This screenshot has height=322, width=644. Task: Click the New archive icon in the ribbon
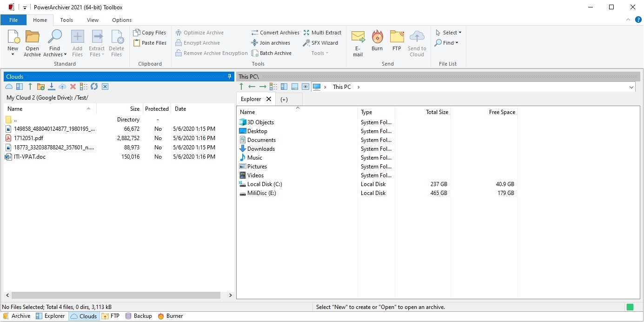13,37
